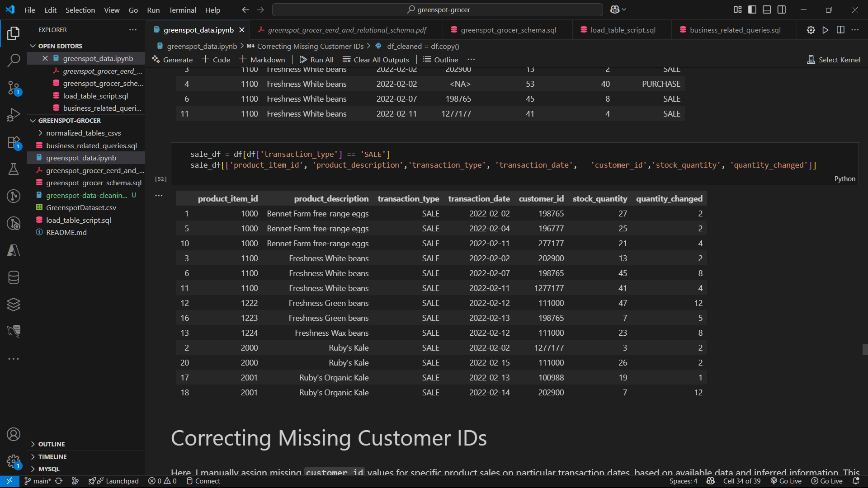Click Cell 34 of 39 status item
Screen dimensions: 868x488
click(x=741, y=481)
